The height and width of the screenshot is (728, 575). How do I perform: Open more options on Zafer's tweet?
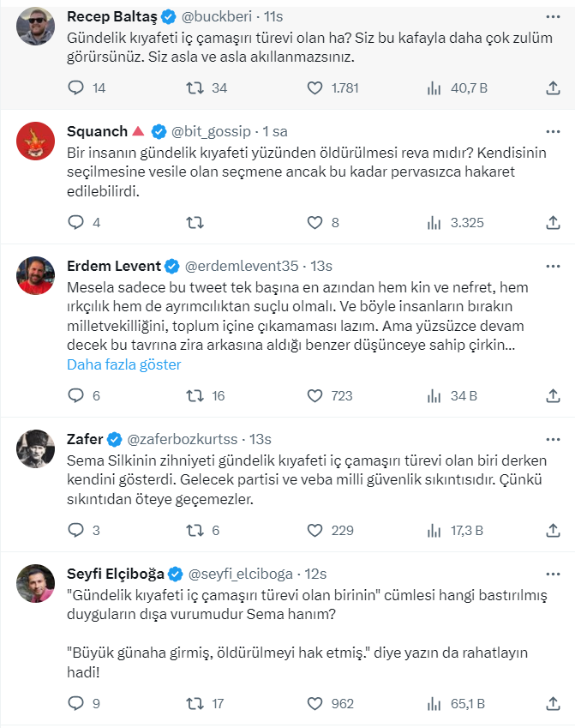pos(553,439)
